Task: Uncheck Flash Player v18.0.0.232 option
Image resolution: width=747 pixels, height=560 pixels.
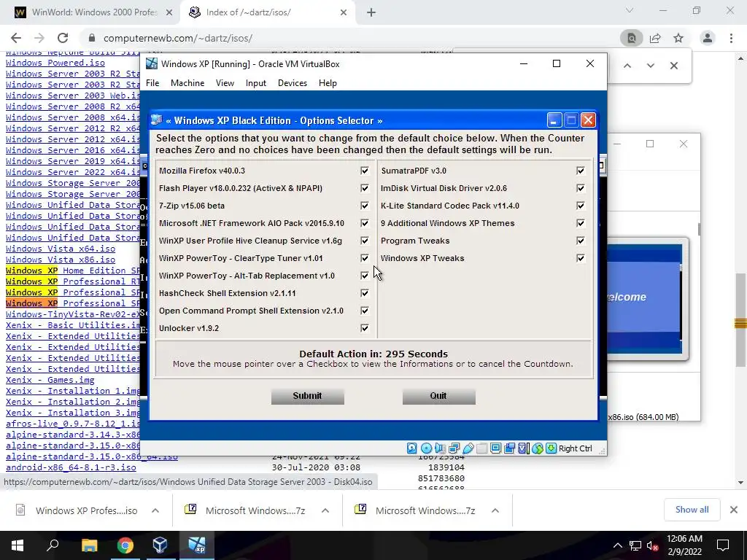Action: click(365, 188)
